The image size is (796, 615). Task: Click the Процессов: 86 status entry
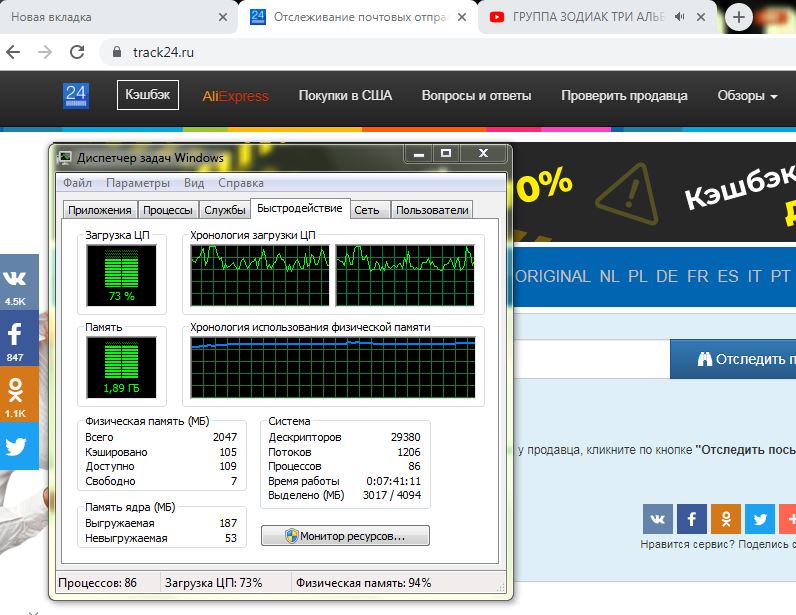pyautogui.click(x=97, y=582)
